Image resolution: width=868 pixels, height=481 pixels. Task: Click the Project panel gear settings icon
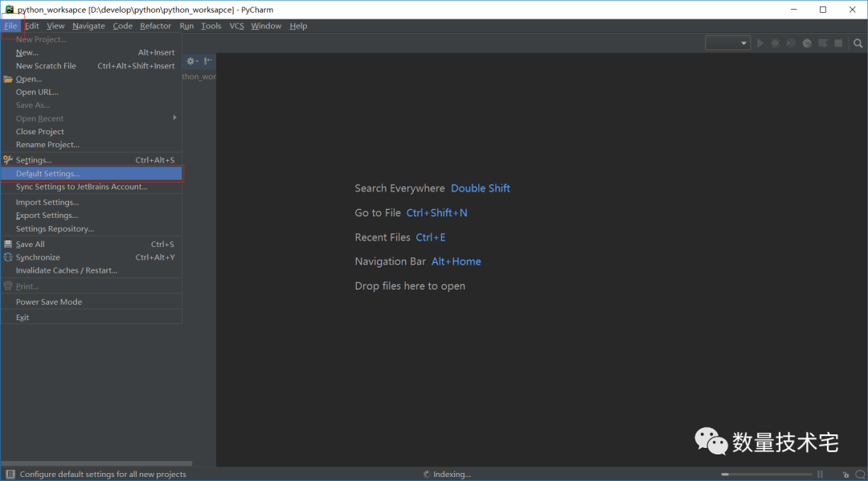pyautogui.click(x=191, y=61)
